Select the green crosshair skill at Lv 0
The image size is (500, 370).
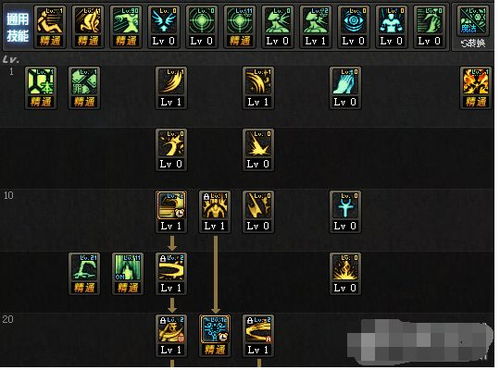point(202,27)
